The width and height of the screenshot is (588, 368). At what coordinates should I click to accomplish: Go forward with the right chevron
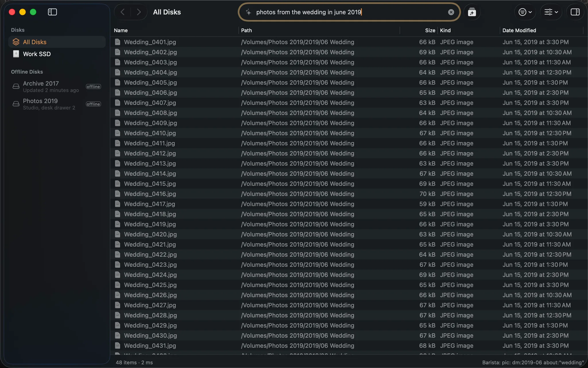click(x=139, y=12)
